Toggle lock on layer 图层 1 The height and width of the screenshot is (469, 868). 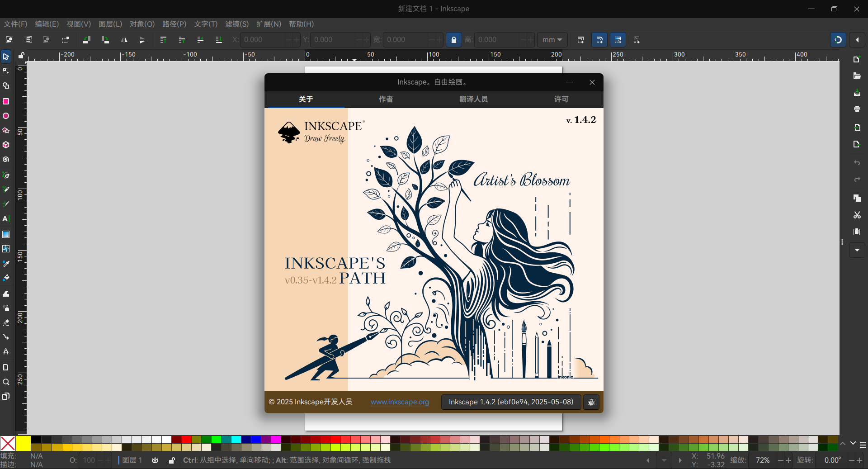pyautogui.click(x=172, y=460)
